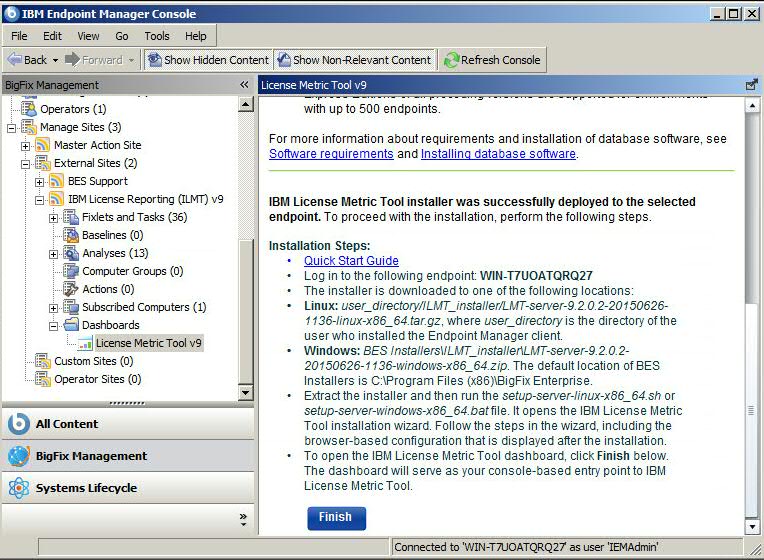Expand the BES Support node

point(40,182)
